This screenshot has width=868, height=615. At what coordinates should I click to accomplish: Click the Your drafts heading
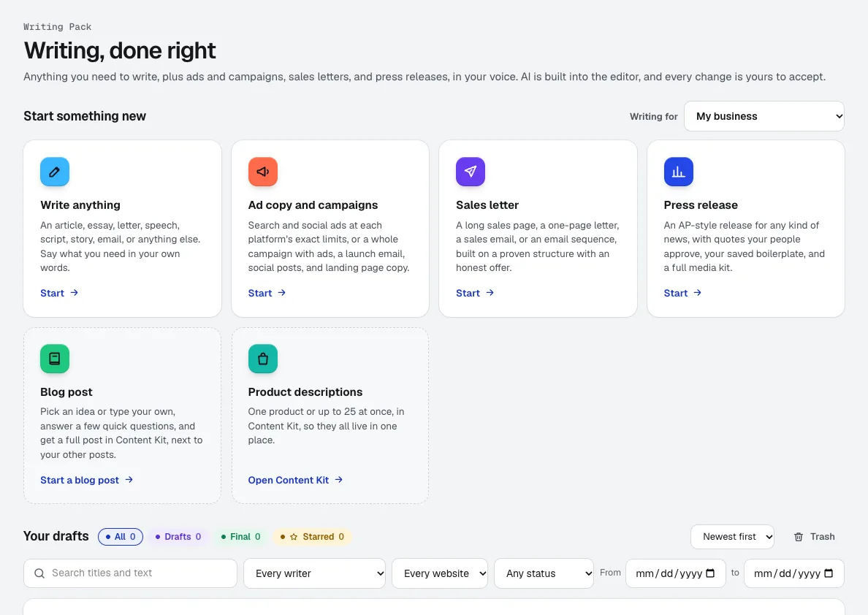(x=56, y=536)
